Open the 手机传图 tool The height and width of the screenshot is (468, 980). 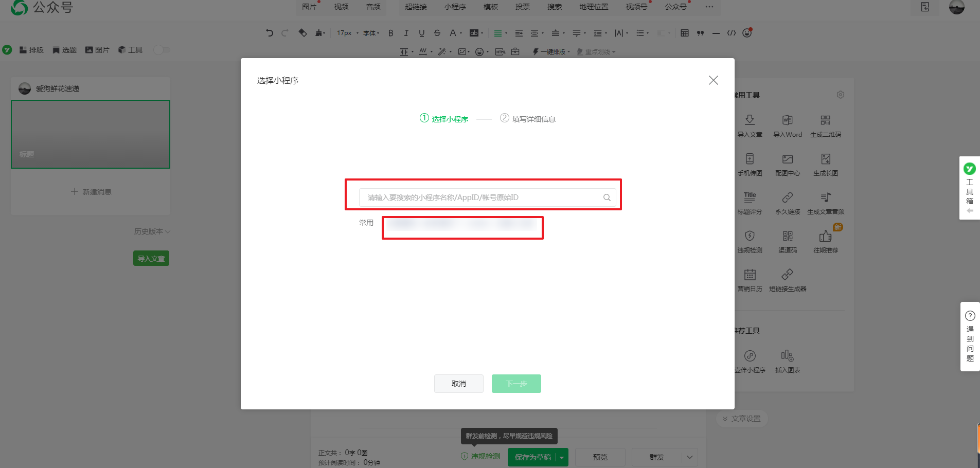point(750,164)
